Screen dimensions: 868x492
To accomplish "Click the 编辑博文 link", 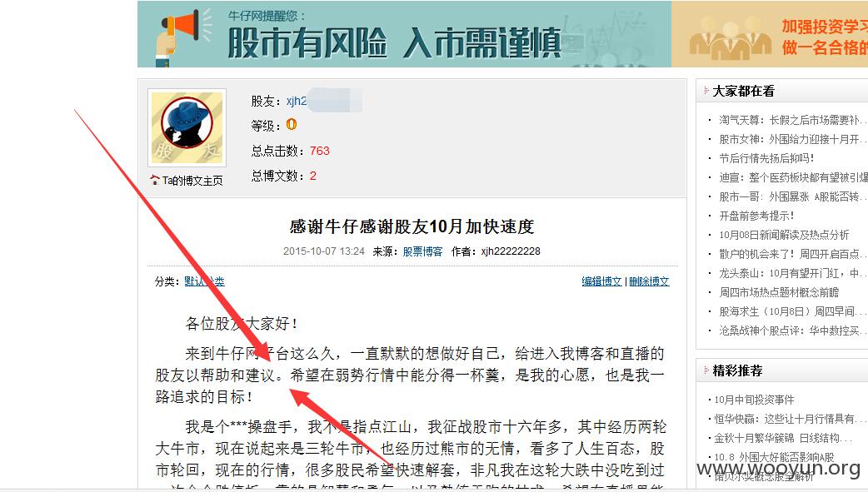I will [x=601, y=281].
